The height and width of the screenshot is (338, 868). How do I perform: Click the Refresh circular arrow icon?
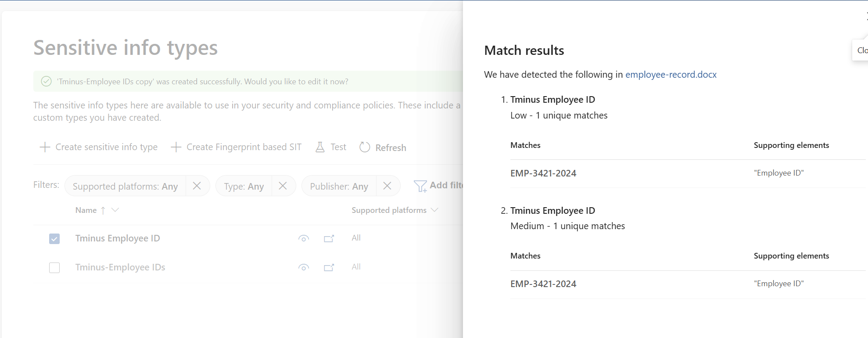click(x=365, y=147)
